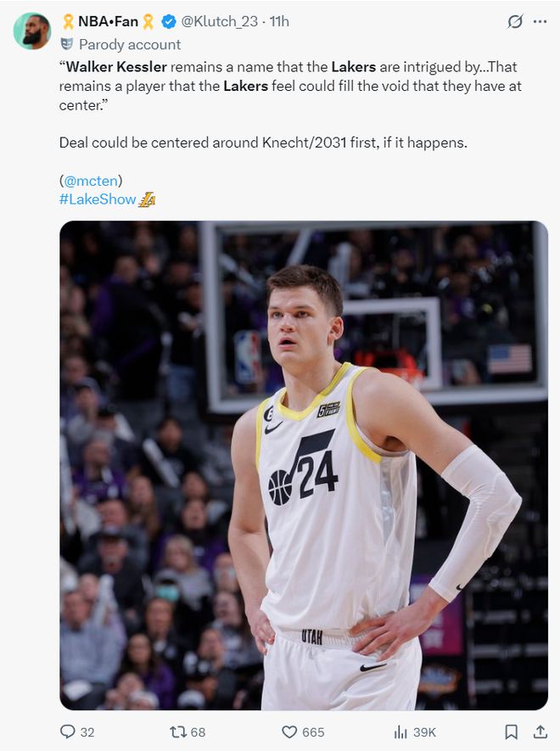560x751 pixels.
Task: Click the blue verified badge
Action: click(x=169, y=21)
